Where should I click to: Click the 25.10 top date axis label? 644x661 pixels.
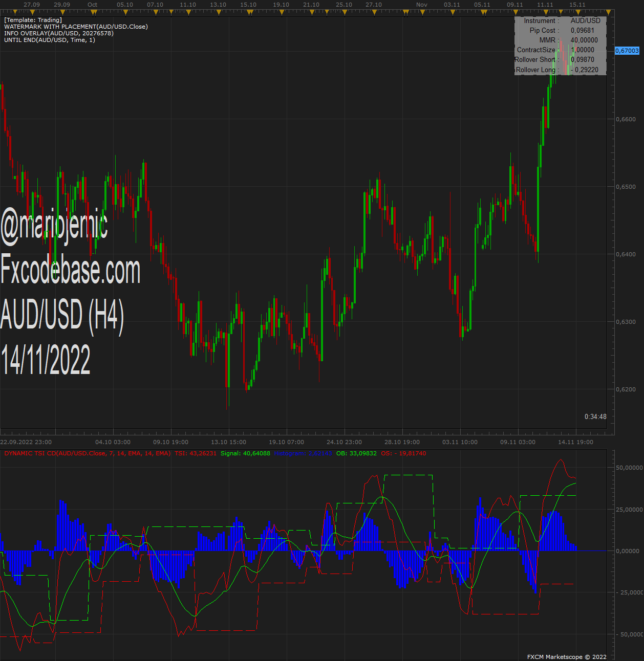point(344,5)
